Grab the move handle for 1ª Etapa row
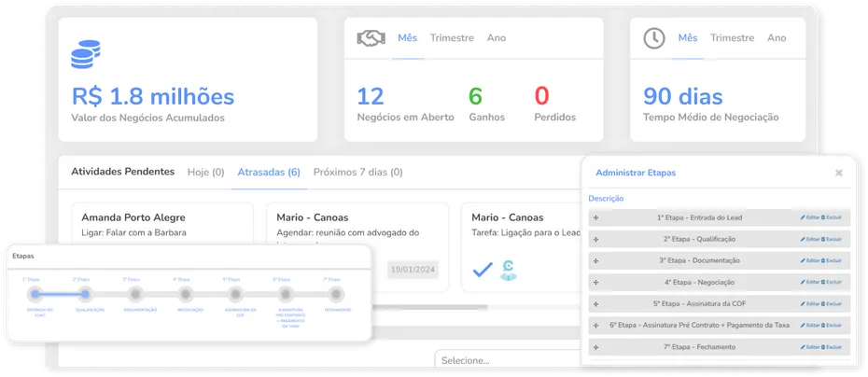Image resolution: width=868 pixels, height=377 pixels. point(595,217)
